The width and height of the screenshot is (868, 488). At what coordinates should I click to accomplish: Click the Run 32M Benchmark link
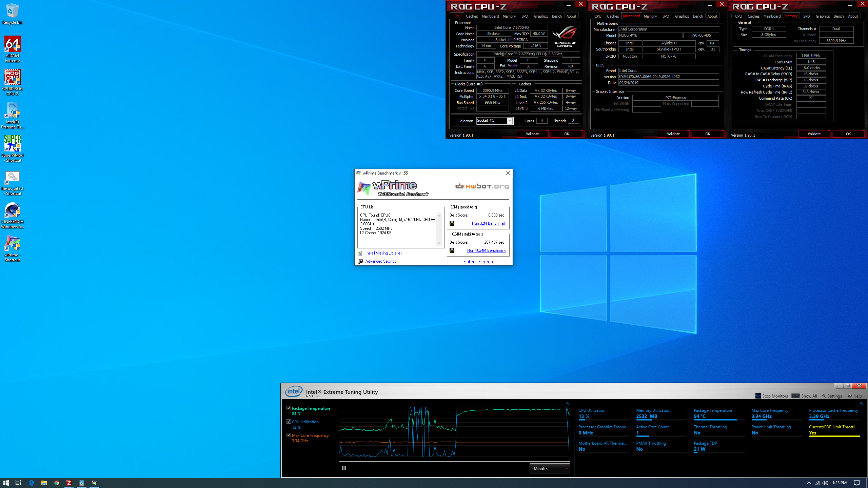click(x=489, y=223)
